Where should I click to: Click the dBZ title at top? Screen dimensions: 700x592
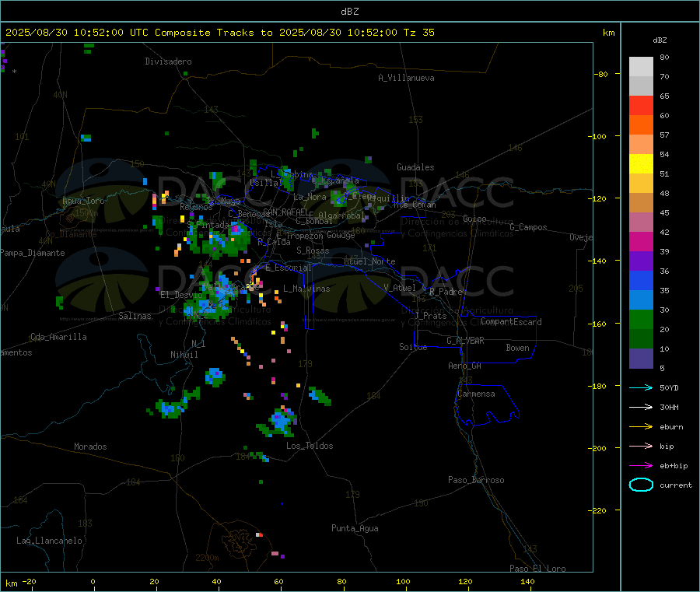point(349,12)
